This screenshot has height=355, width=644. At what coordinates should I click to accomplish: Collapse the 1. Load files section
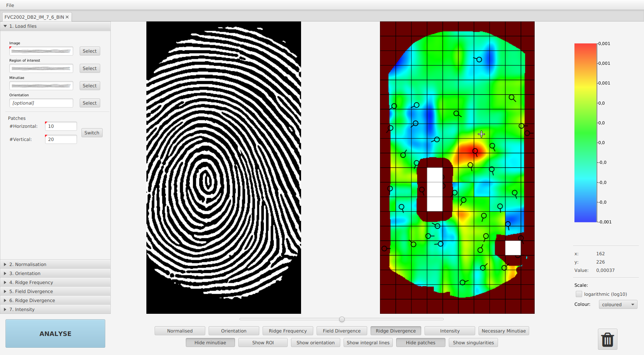55,26
